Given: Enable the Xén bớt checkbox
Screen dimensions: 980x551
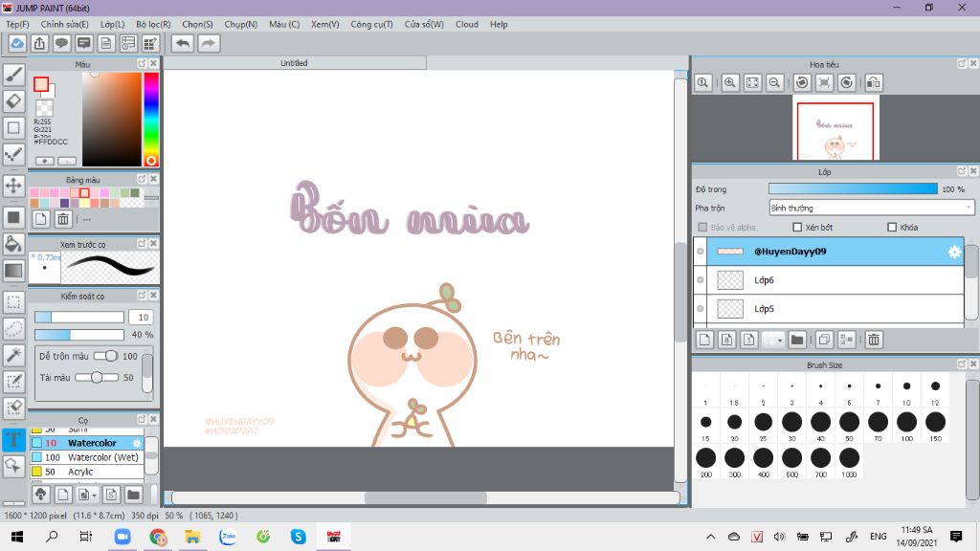Looking at the screenshot, I should [x=797, y=228].
